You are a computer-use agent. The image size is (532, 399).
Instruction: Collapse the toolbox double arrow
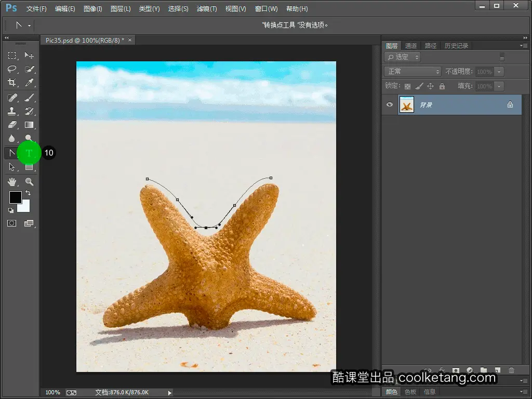point(6,37)
